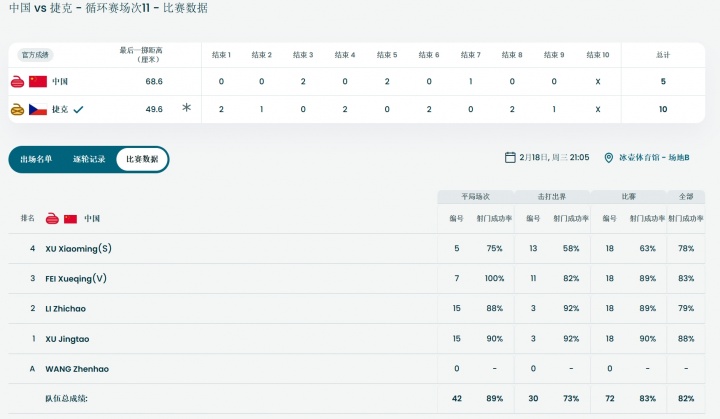Click the hammer asterisk in Czech row

186,108
